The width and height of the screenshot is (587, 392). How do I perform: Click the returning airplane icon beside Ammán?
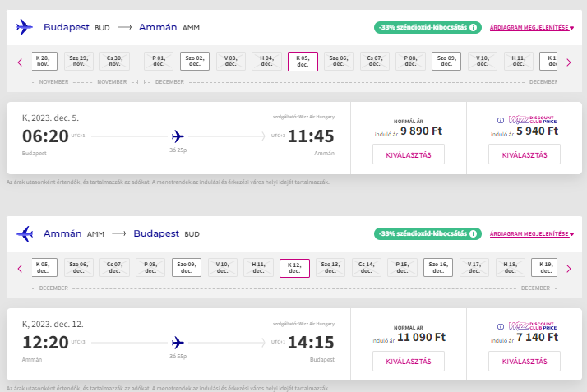[25, 233]
